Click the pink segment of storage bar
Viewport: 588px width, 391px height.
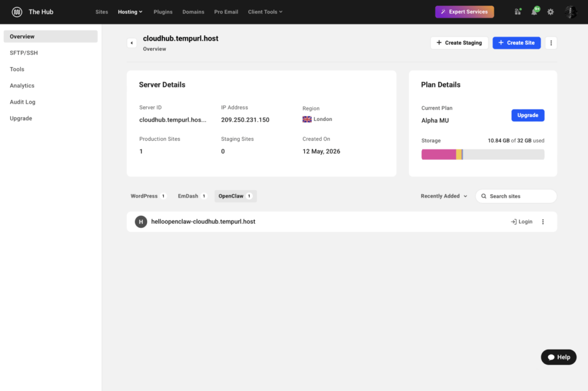coord(438,154)
